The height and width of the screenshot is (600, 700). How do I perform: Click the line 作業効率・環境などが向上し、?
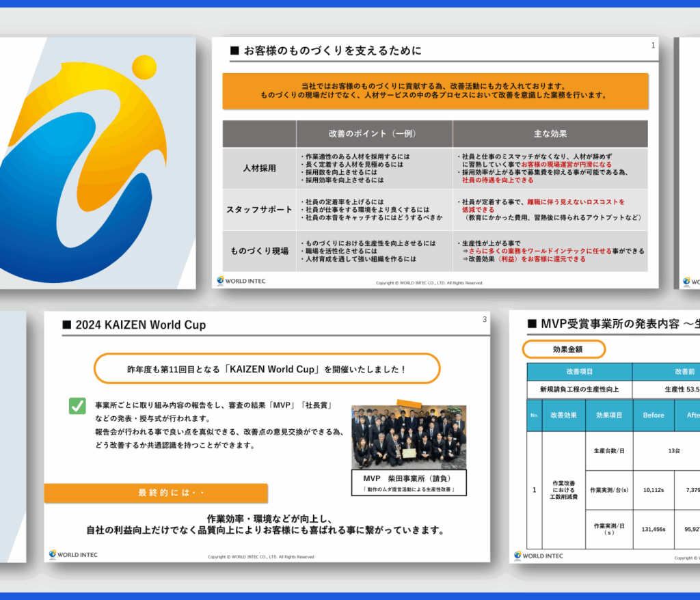(x=269, y=519)
